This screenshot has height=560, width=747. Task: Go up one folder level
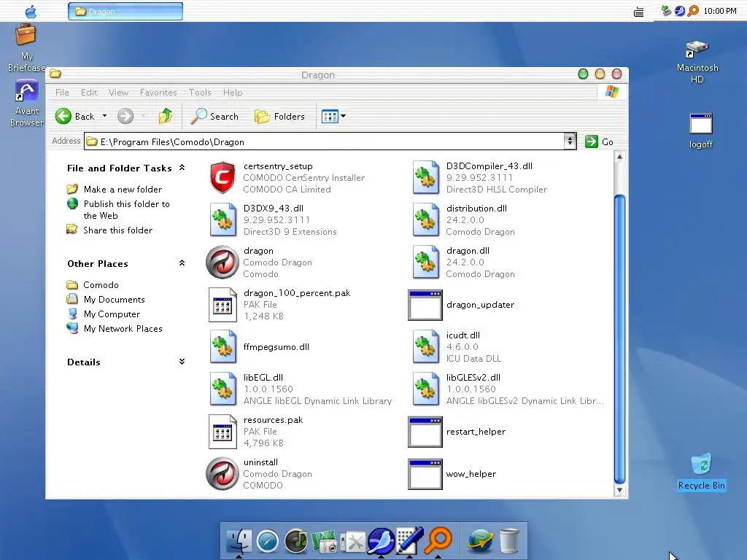(x=166, y=116)
